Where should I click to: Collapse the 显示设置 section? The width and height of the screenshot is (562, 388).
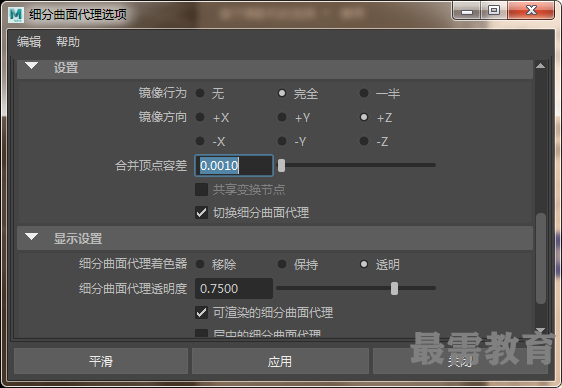point(32,237)
